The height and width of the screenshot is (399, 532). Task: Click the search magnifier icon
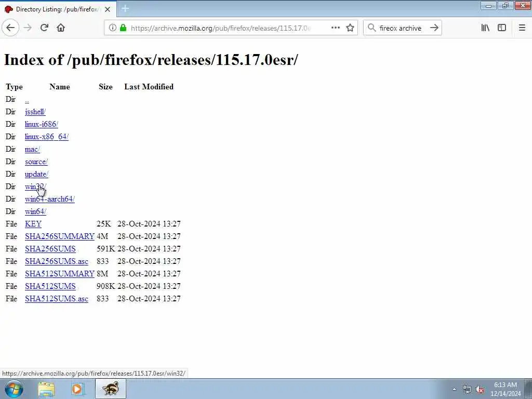pyautogui.click(x=372, y=28)
